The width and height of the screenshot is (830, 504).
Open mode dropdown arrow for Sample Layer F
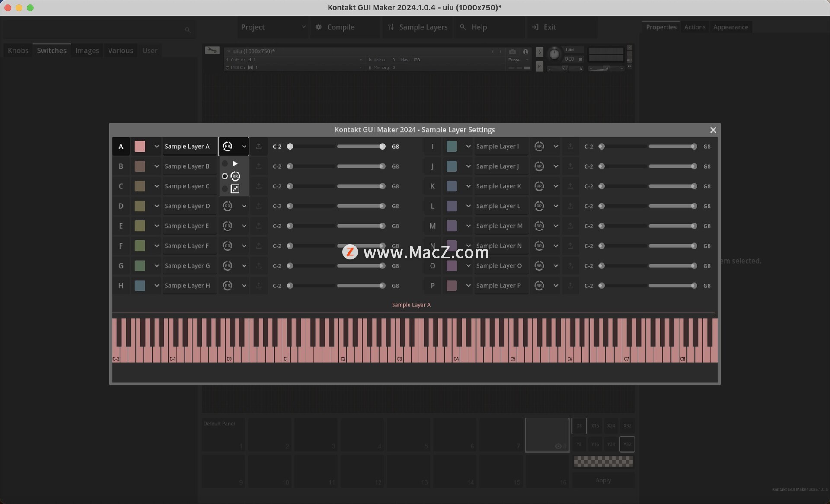[244, 246]
